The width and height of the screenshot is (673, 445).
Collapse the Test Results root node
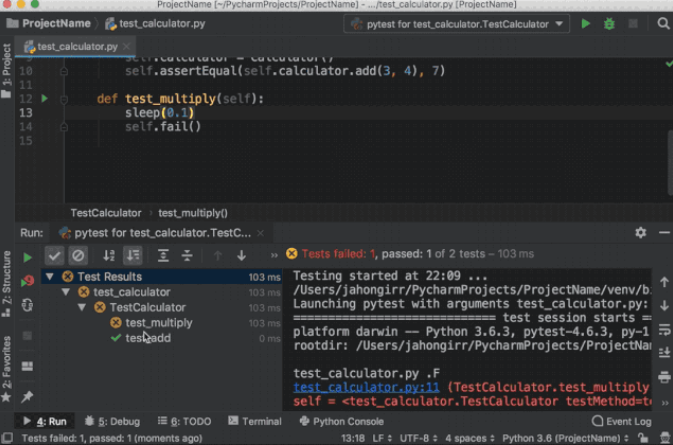tap(50, 277)
